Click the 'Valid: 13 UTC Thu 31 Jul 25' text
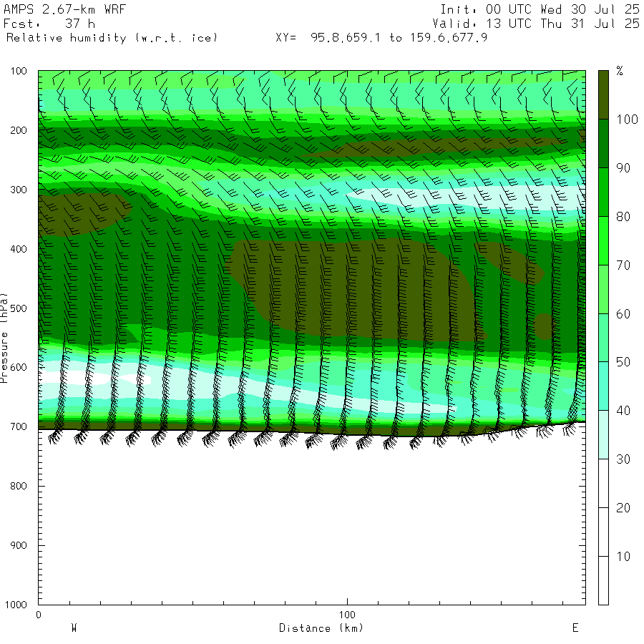The width and height of the screenshot is (644, 644). [535, 24]
